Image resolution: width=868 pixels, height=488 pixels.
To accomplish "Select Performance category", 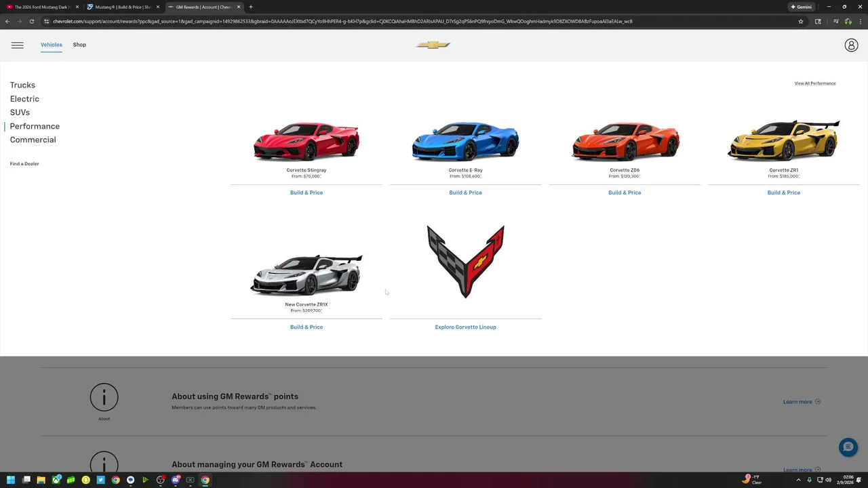I will pos(35,126).
